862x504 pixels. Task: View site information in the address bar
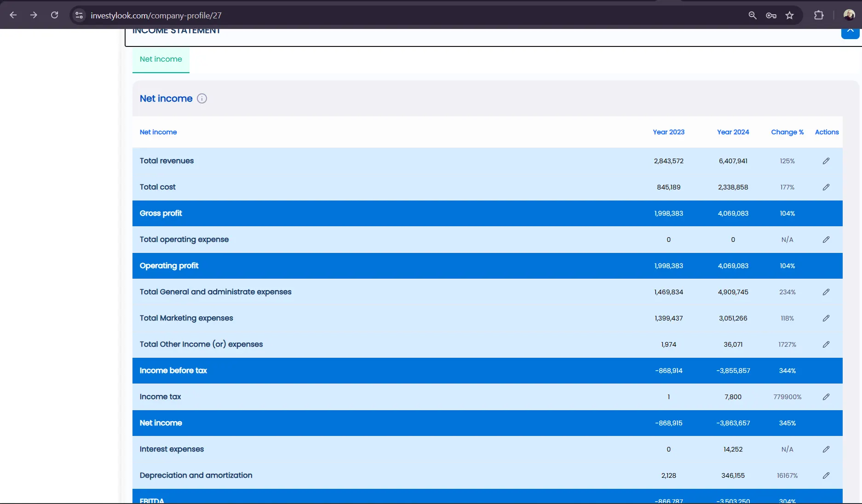(x=79, y=15)
